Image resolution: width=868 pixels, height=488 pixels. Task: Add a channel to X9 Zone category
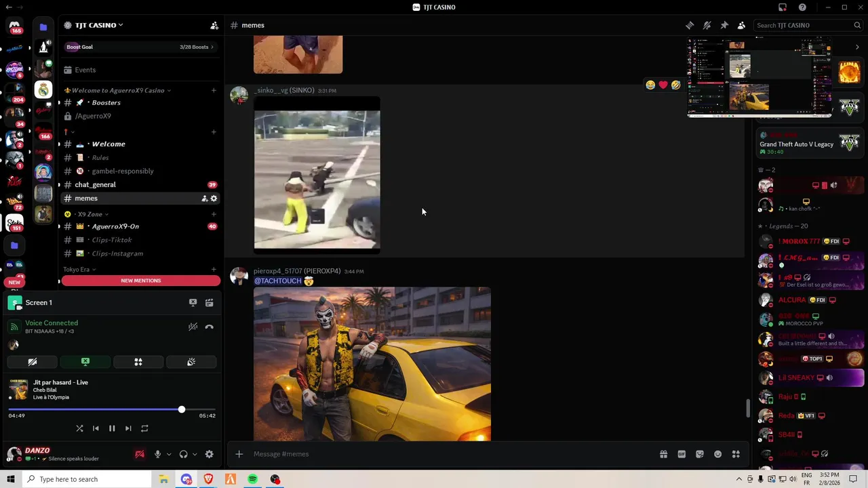point(214,214)
